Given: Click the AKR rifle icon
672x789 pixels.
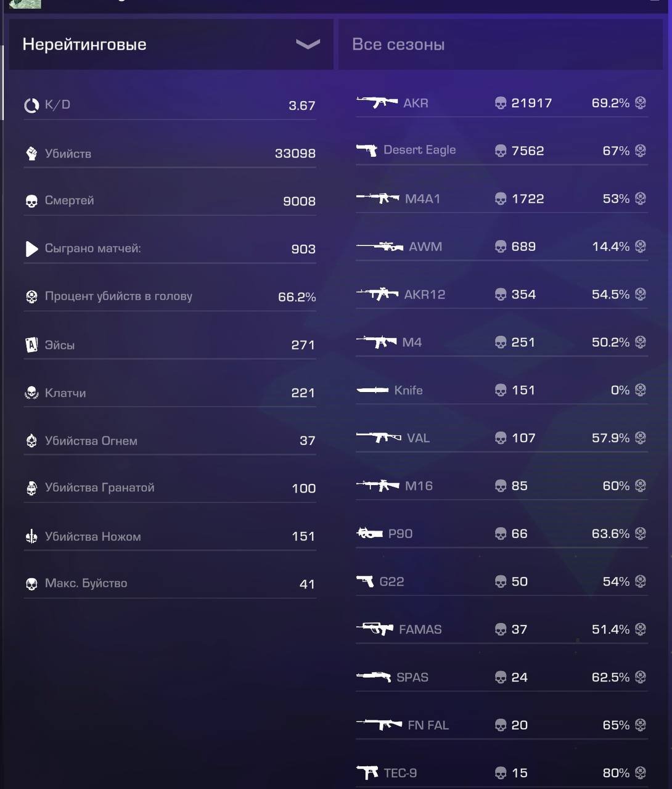Looking at the screenshot, I should (x=377, y=102).
